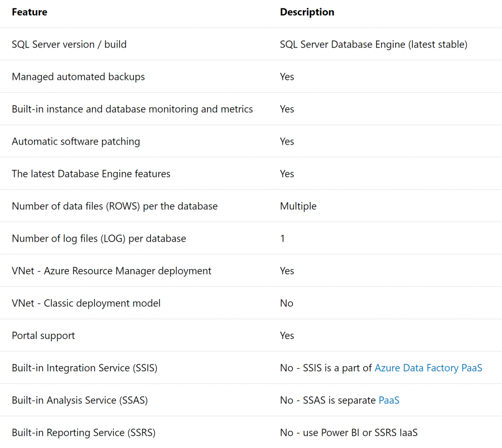Select Number of log files (LOG) label
Viewport: 502px width, 448px height.
coord(99,238)
